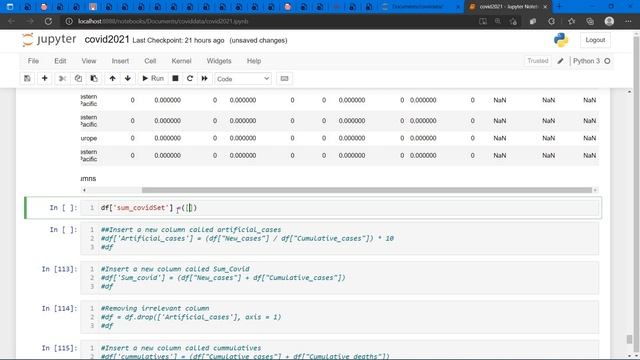Click the output table horizontal scrollbar

point(367,190)
